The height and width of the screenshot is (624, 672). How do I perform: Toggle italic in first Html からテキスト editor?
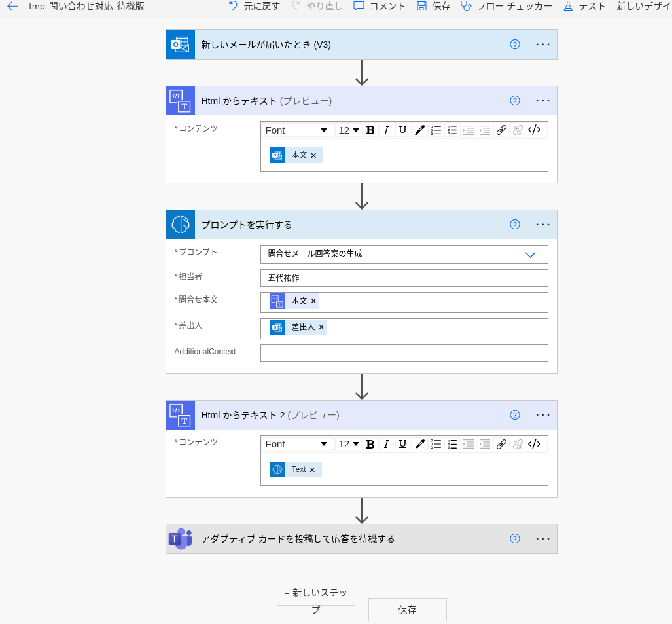click(x=386, y=130)
